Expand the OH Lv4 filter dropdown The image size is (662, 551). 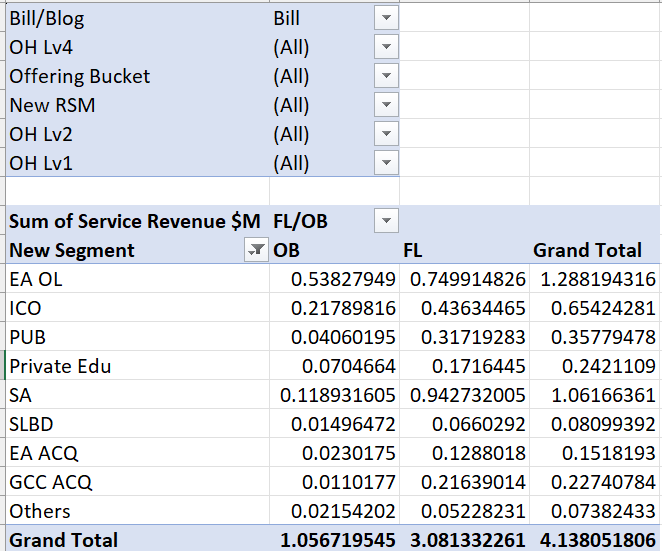(386, 47)
